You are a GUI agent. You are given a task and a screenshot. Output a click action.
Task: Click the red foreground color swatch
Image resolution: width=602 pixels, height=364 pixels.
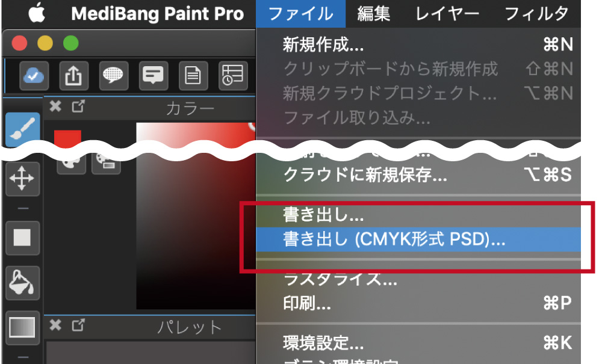67,138
